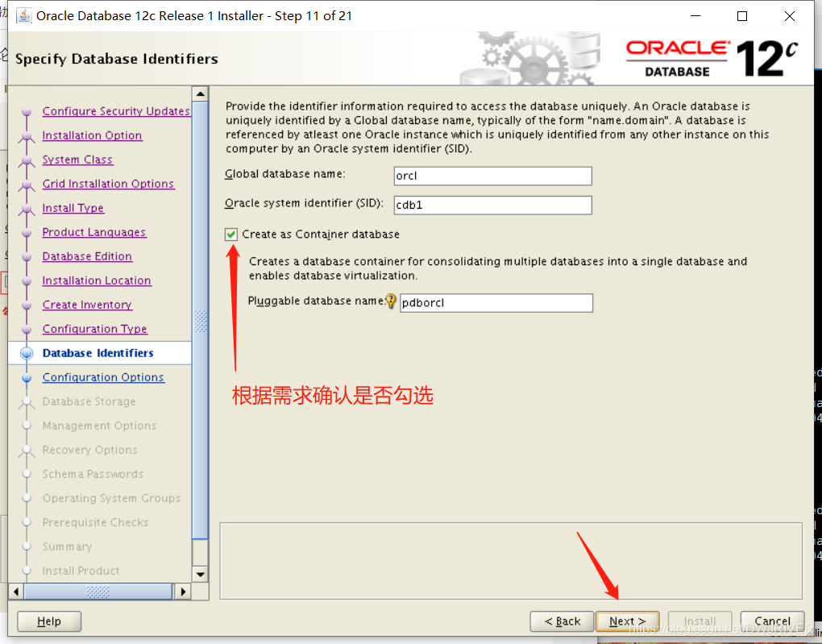822x644 pixels.
Task: Click the steps panel scroll down arrow
Action: tap(200, 574)
